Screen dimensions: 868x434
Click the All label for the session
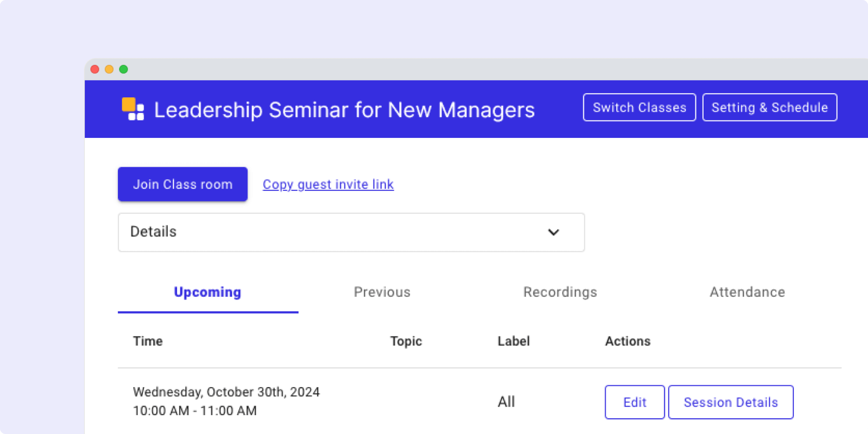(506, 401)
